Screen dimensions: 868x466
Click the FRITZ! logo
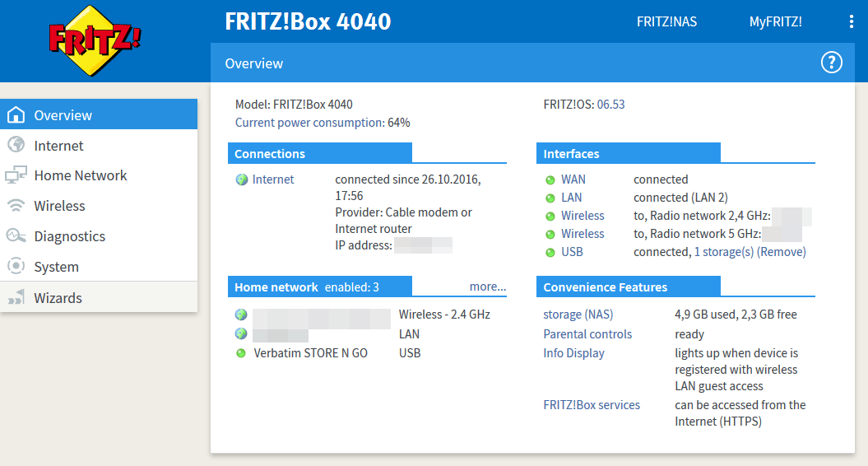click(95, 41)
